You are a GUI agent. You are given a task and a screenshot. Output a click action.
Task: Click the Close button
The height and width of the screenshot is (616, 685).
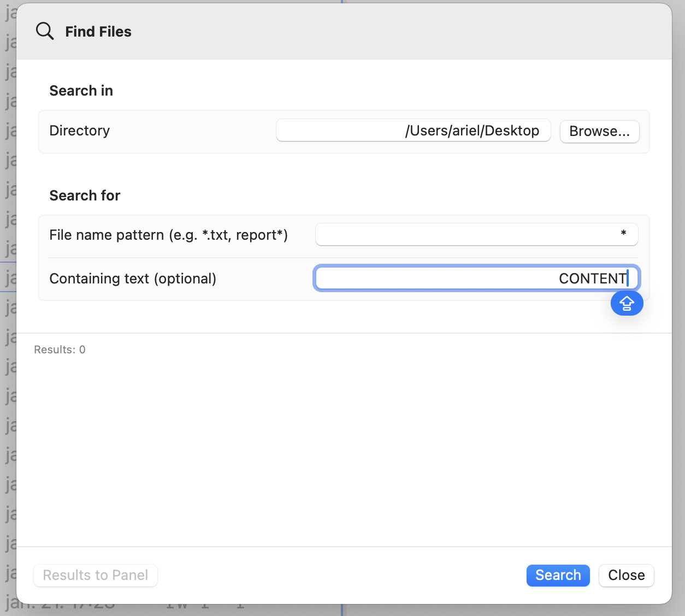click(x=626, y=575)
